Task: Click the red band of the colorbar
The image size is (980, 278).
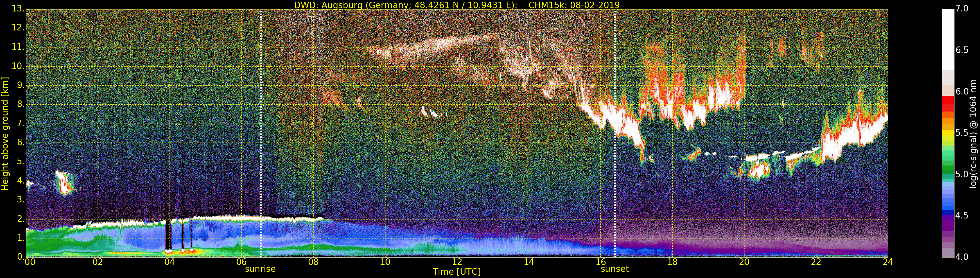Action: click(x=948, y=103)
